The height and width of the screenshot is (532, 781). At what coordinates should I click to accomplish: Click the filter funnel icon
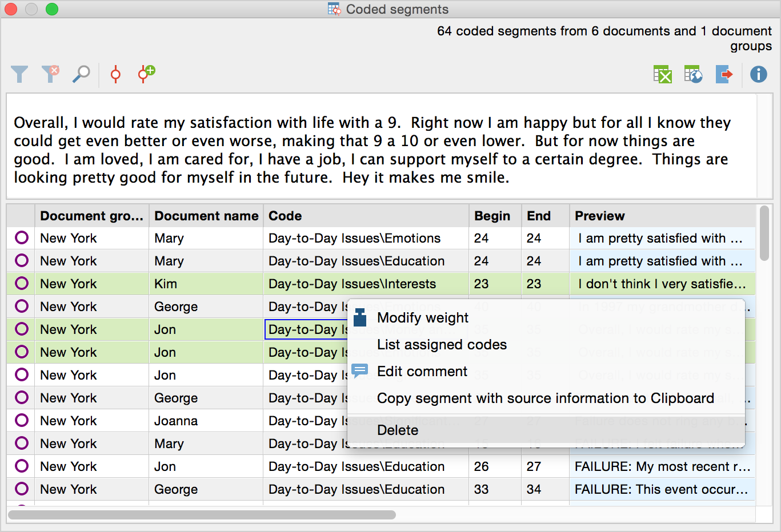[x=19, y=74]
